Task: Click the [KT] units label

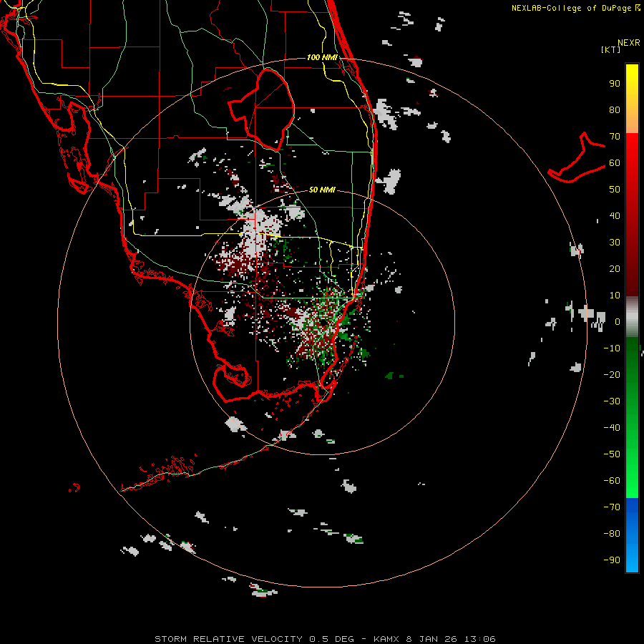Action: (x=611, y=49)
